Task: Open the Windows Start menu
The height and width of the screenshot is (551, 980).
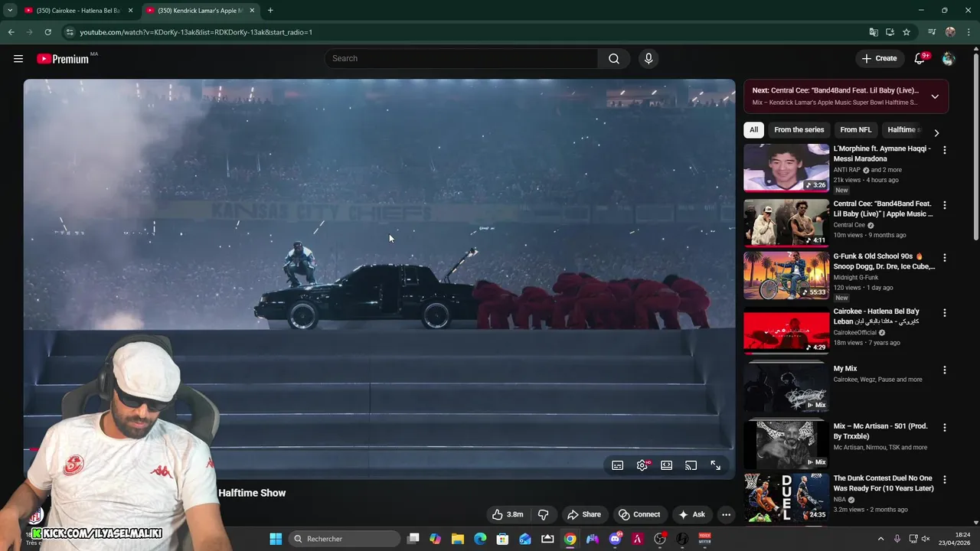Action: [x=276, y=539]
